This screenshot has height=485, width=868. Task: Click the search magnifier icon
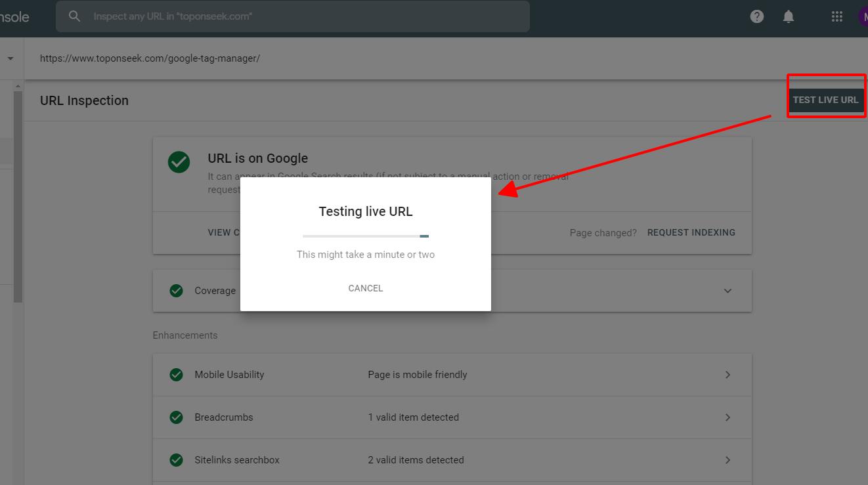[75, 16]
